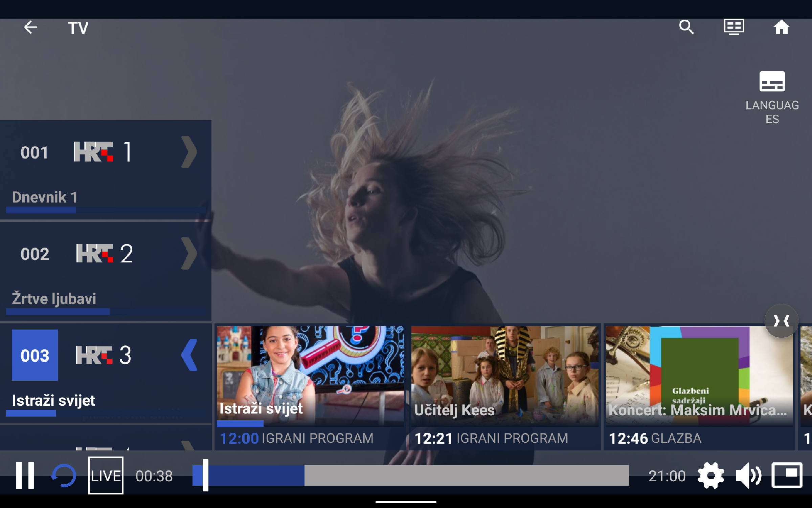The height and width of the screenshot is (508, 812).
Task: Expand HRT 2 channel program list
Action: tap(189, 254)
